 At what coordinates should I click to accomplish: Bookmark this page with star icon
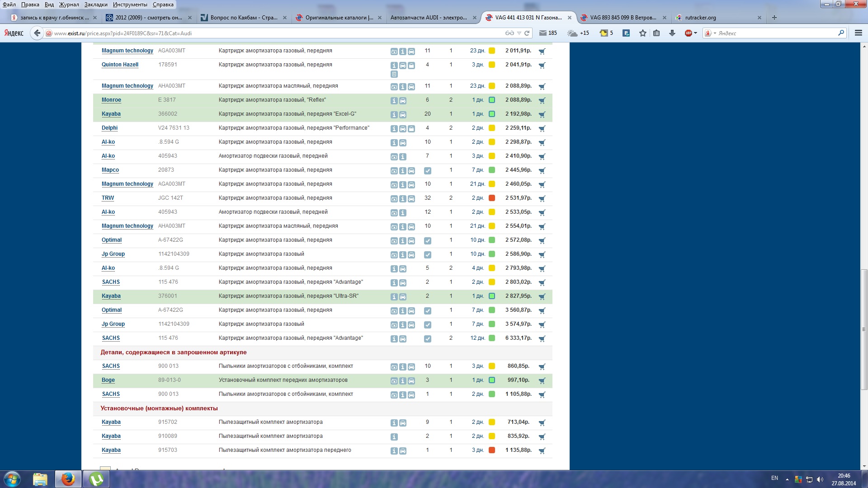[642, 33]
